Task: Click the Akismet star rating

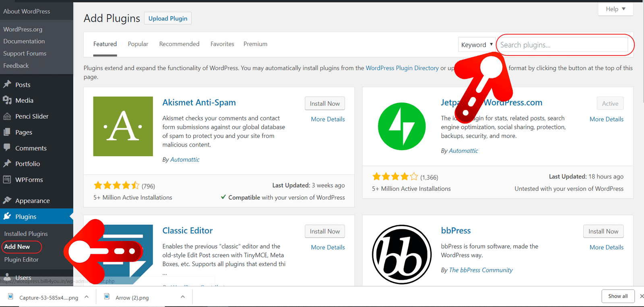Action: (x=116, y=185)
